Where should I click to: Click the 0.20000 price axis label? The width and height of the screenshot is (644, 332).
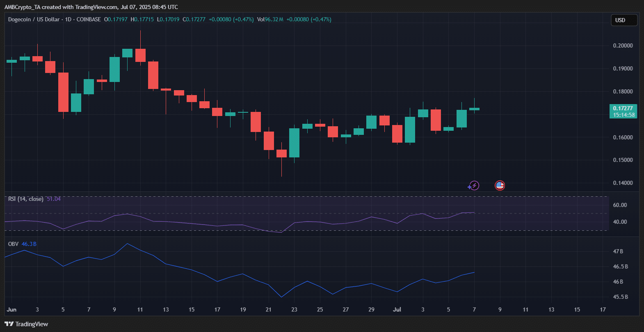click(x=623, y=45)
